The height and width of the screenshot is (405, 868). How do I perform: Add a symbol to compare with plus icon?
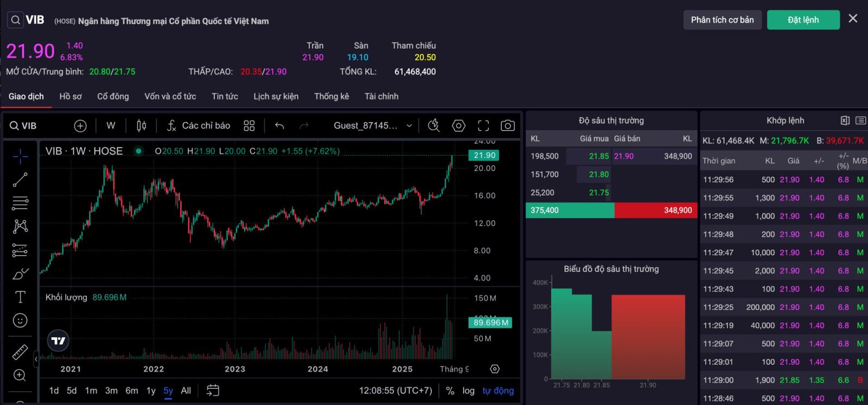tap(80, 126)
